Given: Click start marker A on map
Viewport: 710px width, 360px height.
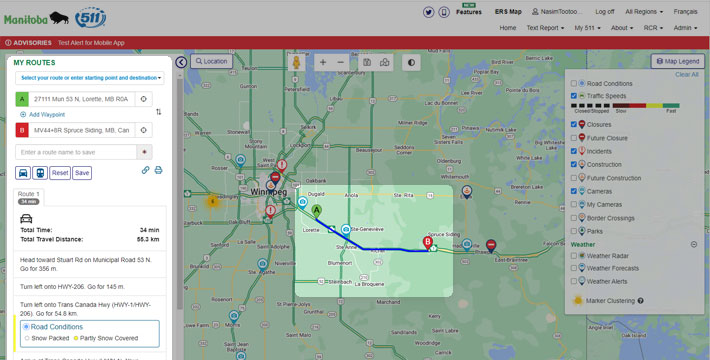Looking at the screenshot, I should tap(317, 211).
